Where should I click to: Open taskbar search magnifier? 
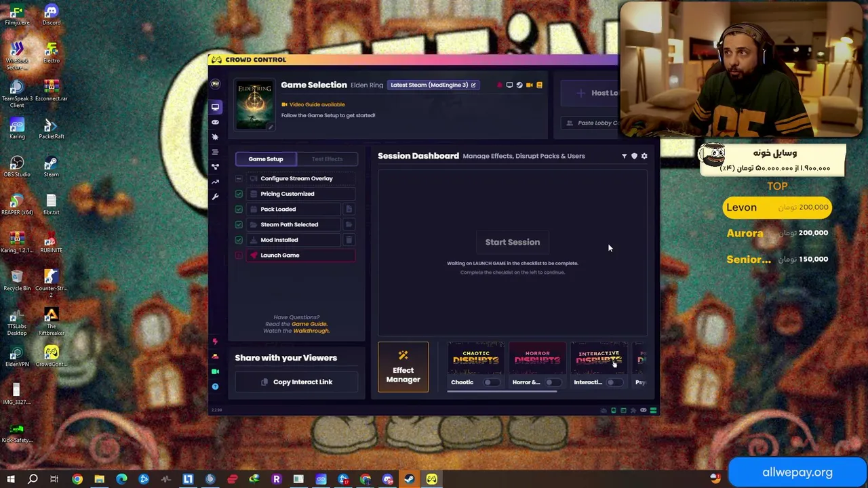click(33, 479)
